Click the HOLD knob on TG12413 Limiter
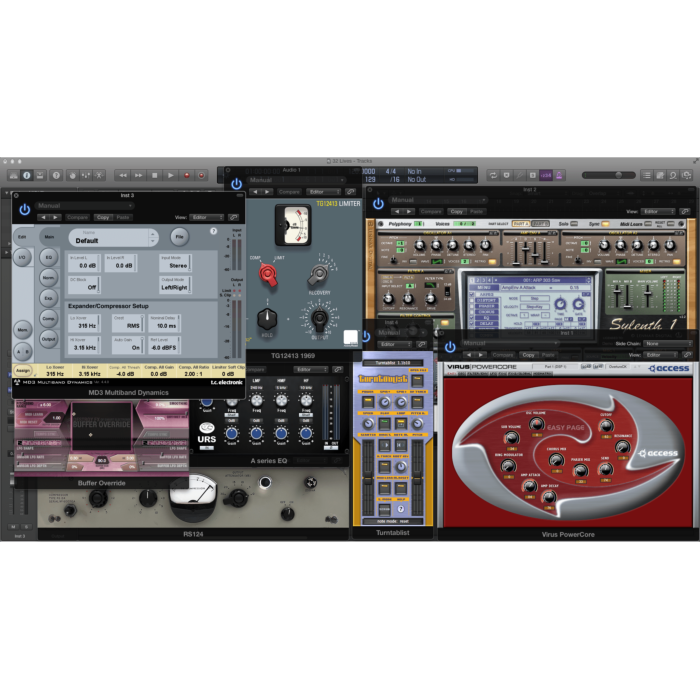 click(x=267, y=319)
